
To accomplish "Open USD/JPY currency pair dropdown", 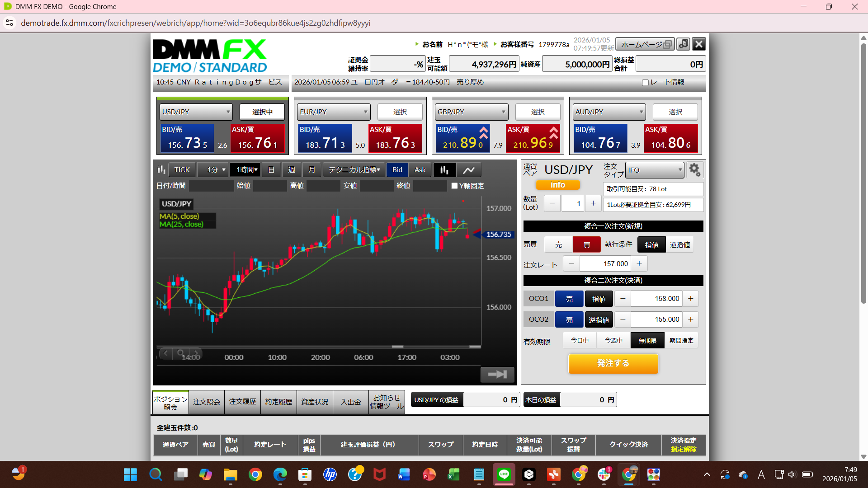I will [x=196, y=112].
